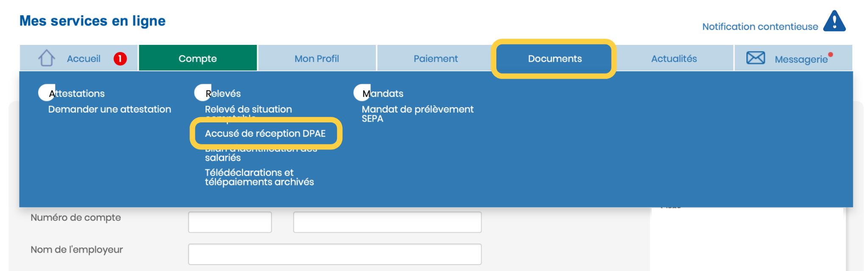Open the Compte tab
868x271 pixels.
198,58
